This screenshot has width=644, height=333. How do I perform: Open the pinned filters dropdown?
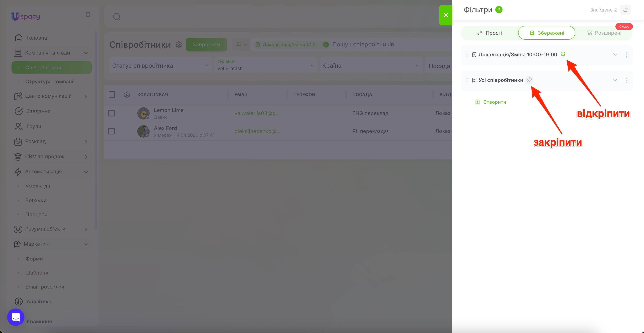tap(242, 45)
